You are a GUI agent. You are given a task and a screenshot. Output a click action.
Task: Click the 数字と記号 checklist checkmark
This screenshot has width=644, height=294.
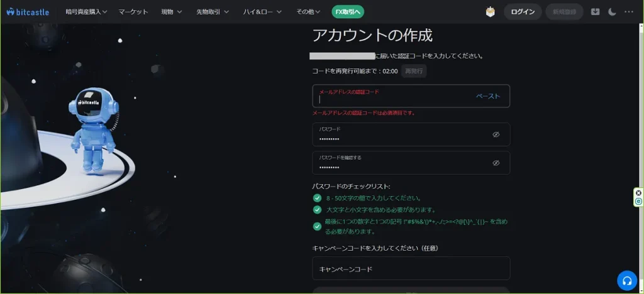pyautogui.click(x=317, y=226)
